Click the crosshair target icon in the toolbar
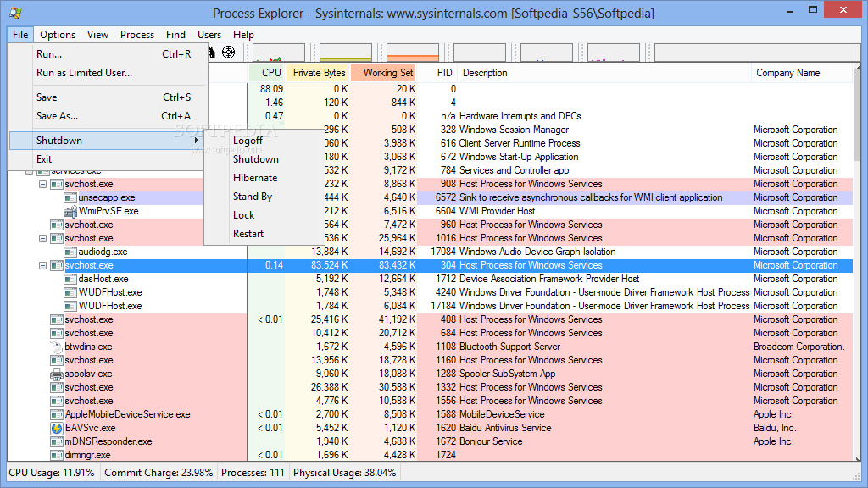 229,53
